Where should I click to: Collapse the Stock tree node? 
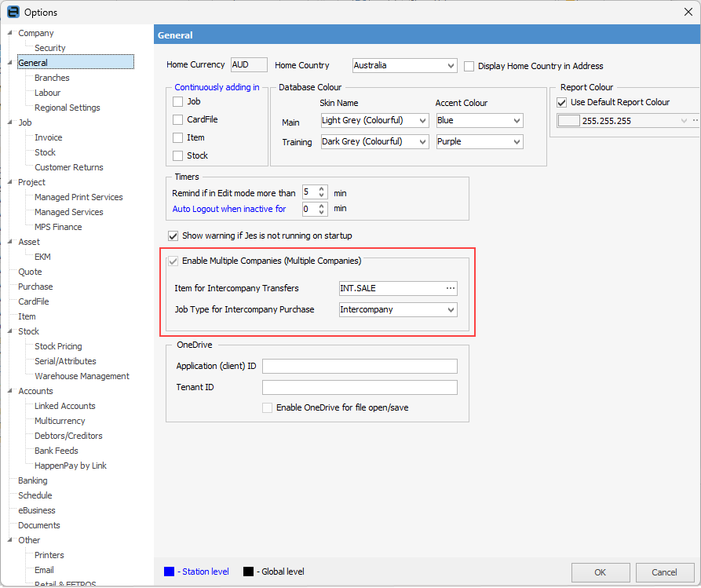pyautogui.click(x=10, y=332)
